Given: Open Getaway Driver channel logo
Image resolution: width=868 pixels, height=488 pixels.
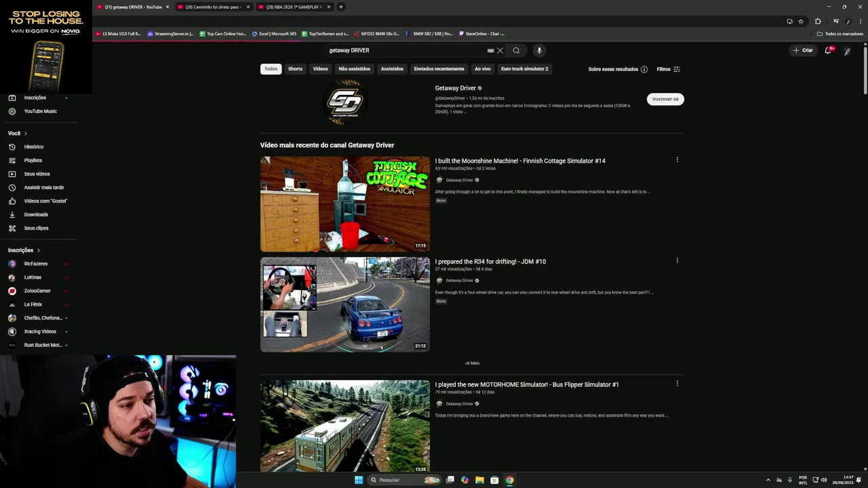Looking at the screenshot, I should 345,102.
